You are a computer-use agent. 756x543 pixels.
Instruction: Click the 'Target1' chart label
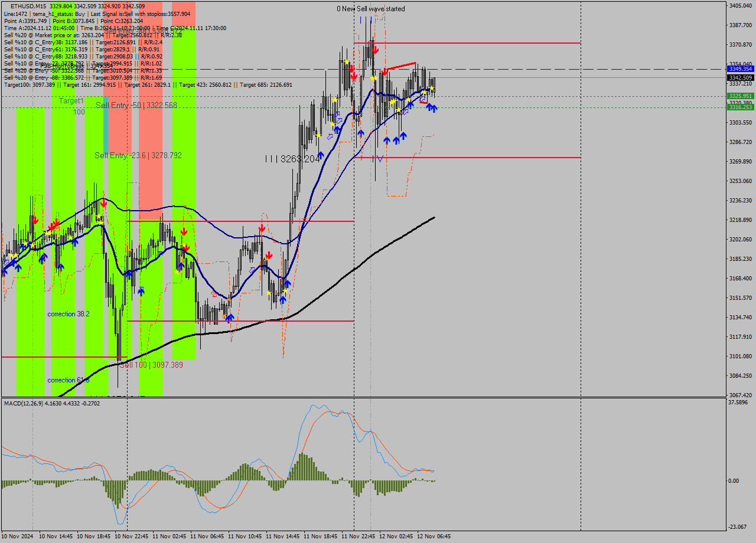coord(71,101)
